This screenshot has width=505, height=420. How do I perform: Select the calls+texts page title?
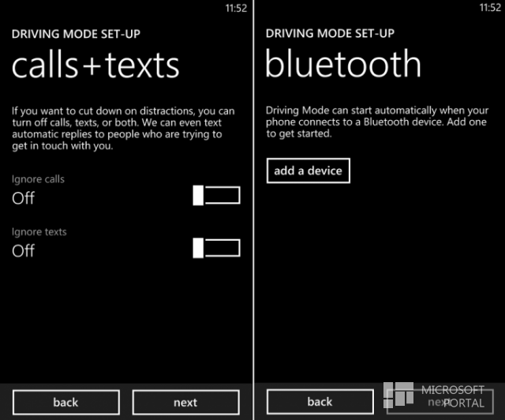(x=95, y=66)
